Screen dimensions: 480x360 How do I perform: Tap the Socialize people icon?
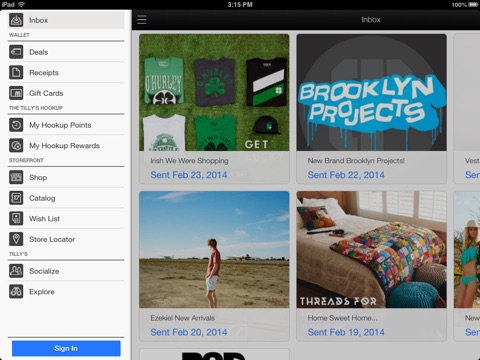tap(16, 271)
